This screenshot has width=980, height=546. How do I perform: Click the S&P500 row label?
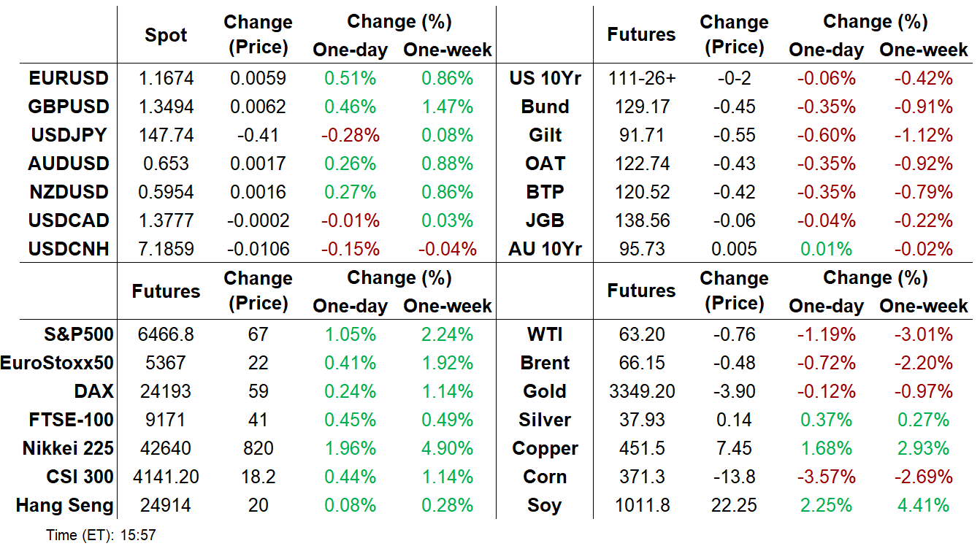click(x=78, y=334)
